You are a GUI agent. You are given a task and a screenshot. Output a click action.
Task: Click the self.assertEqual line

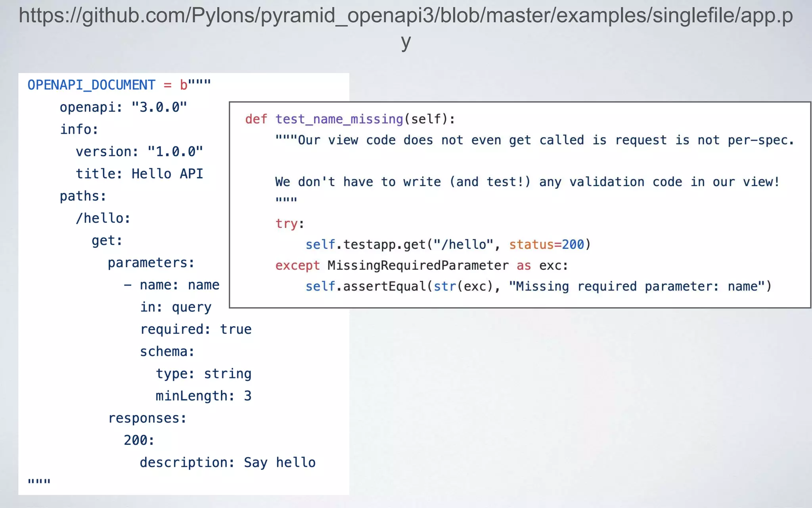pyautogui.click(x=538, y=287)
